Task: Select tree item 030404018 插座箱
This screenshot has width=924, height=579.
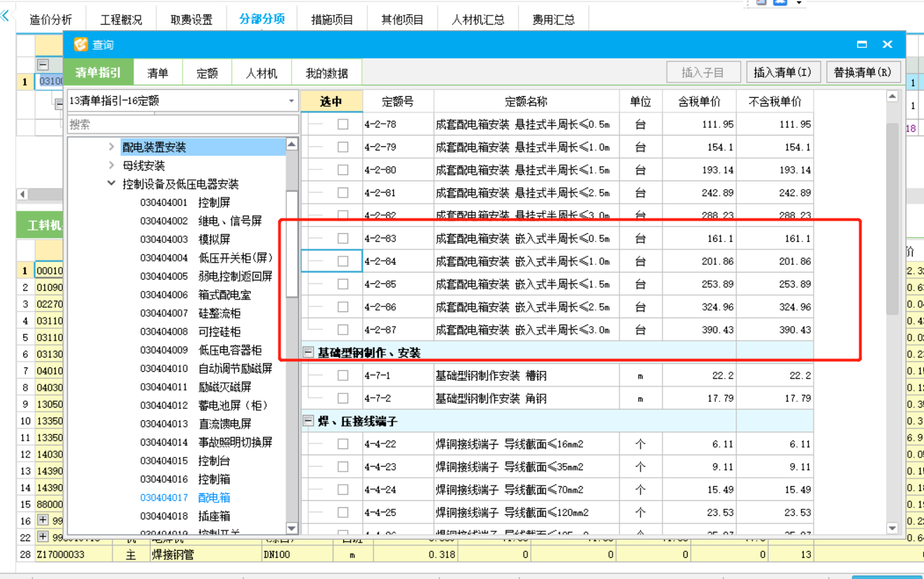Action: coord(185,516)
